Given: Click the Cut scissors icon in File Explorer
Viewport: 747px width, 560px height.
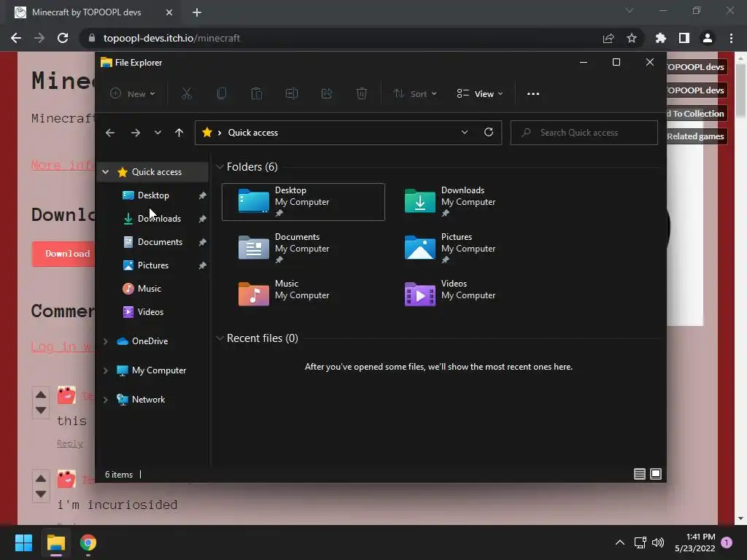Looking at the screenshot, I should 186,94.
